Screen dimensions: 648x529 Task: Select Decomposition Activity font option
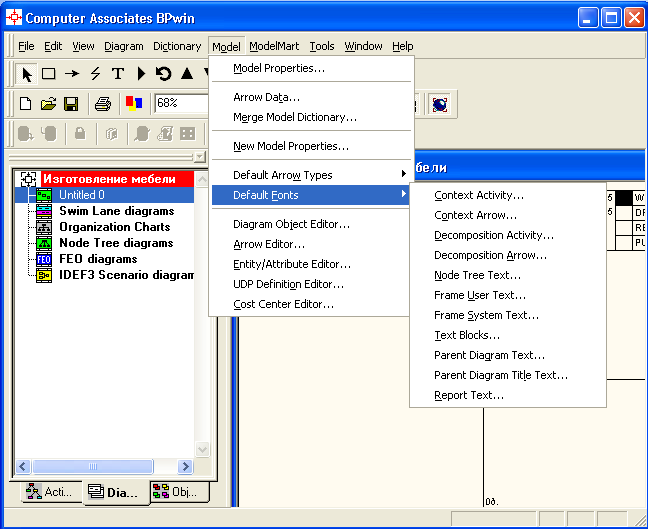point(508,235)
